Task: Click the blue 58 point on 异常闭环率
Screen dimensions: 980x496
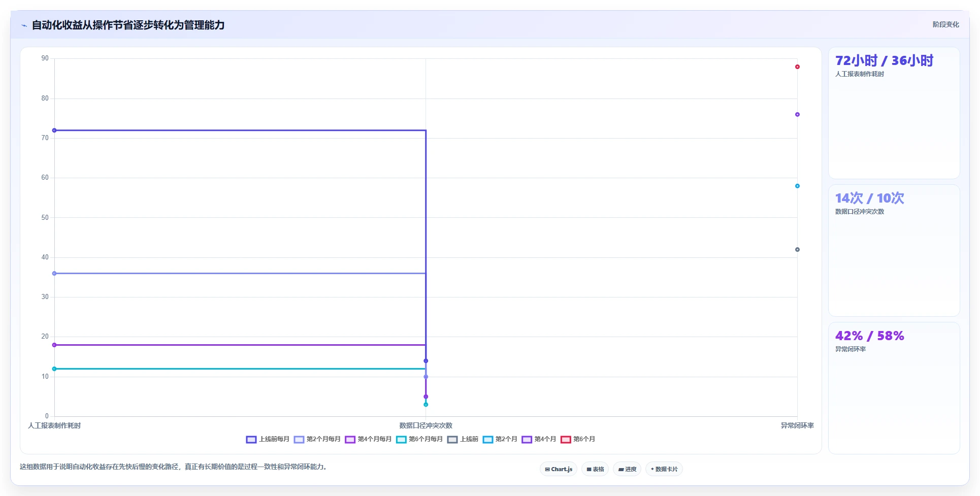Action: 797,186
